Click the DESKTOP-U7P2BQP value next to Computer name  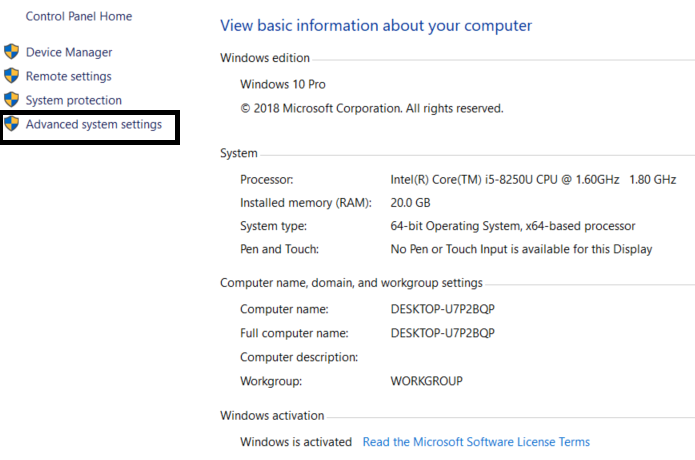(x=443, y=310)
